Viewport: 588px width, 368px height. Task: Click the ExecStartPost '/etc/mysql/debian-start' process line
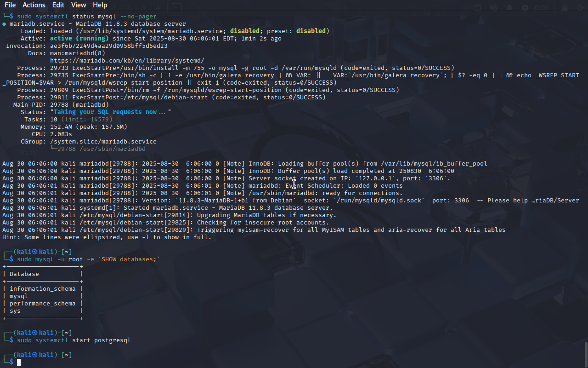coord(171,97)
